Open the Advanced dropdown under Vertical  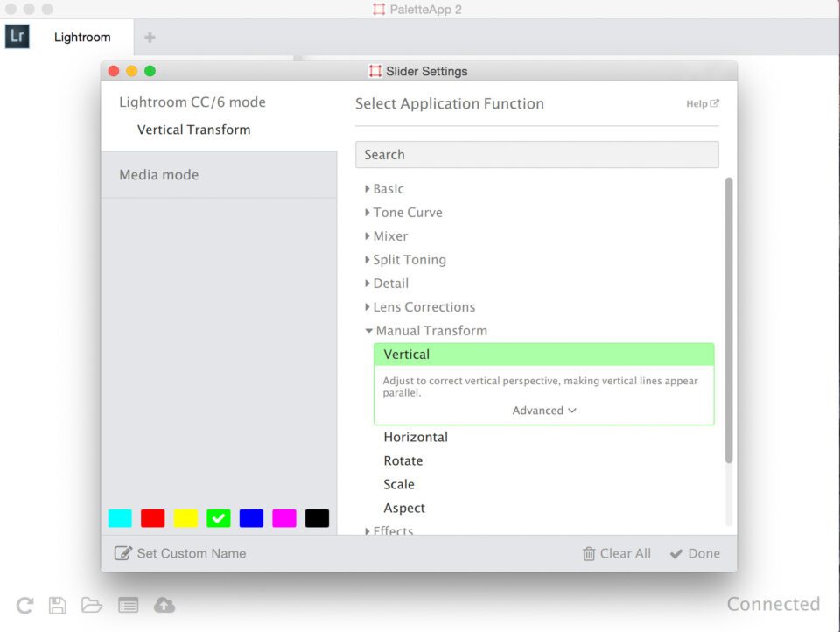click(x=543, y=410)
